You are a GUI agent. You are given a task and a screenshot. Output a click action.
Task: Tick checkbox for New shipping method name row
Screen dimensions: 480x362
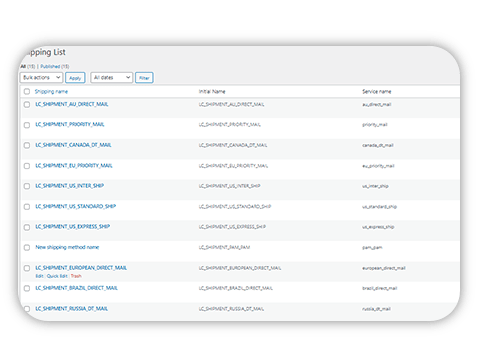point(27,247)
